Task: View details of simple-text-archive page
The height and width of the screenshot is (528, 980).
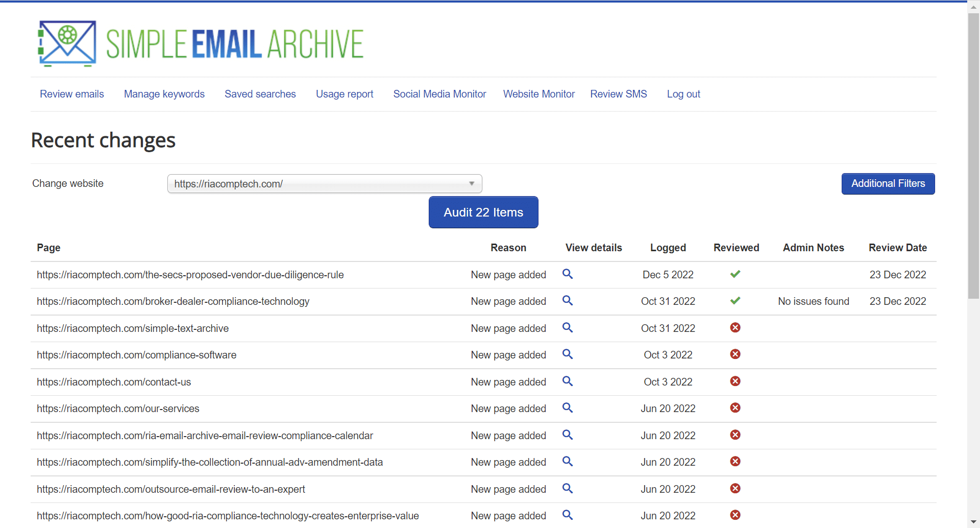Action: [567, 328]
